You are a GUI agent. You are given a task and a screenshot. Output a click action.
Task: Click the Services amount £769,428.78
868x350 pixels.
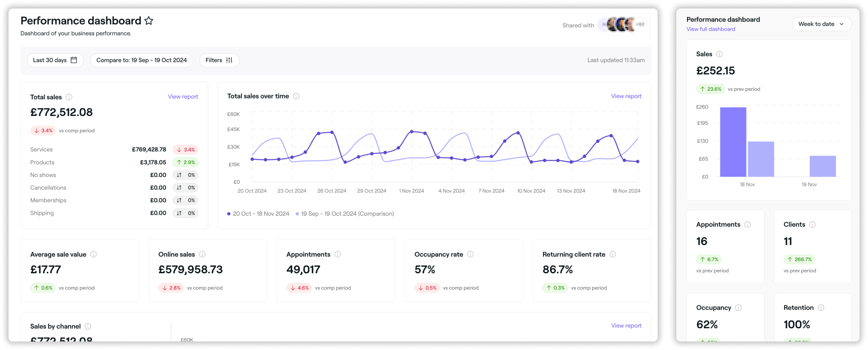(149, 150)
